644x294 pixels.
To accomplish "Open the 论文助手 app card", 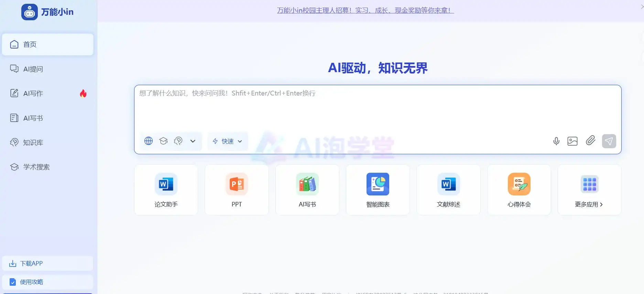I will point(166,190).
